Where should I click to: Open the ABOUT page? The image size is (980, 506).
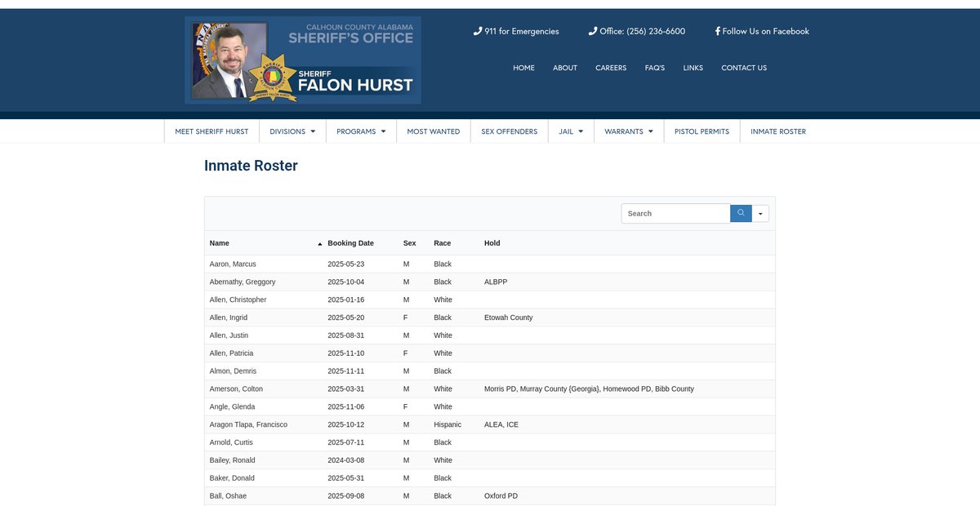coord(565,68)
